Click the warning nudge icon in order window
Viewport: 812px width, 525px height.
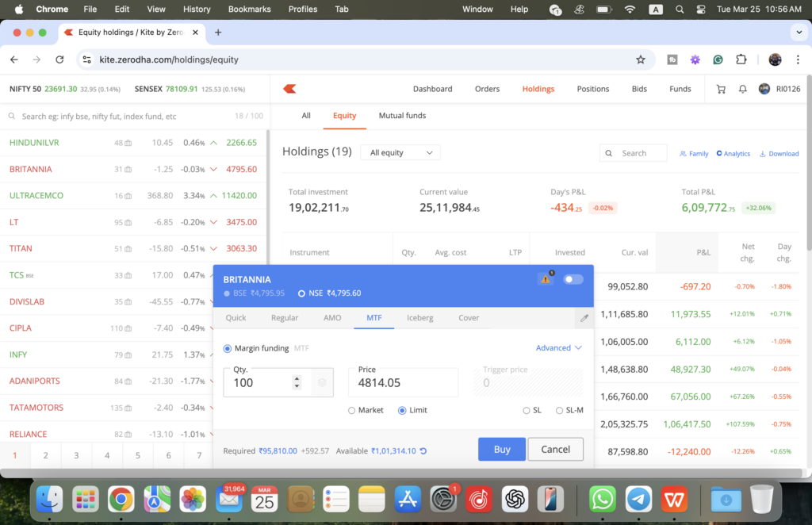(546, 278)
